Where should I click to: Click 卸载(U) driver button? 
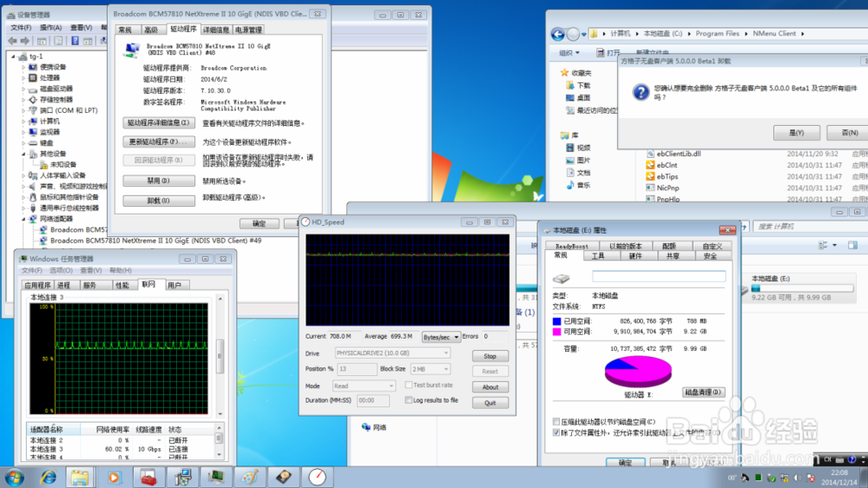(x=159, y=201)
